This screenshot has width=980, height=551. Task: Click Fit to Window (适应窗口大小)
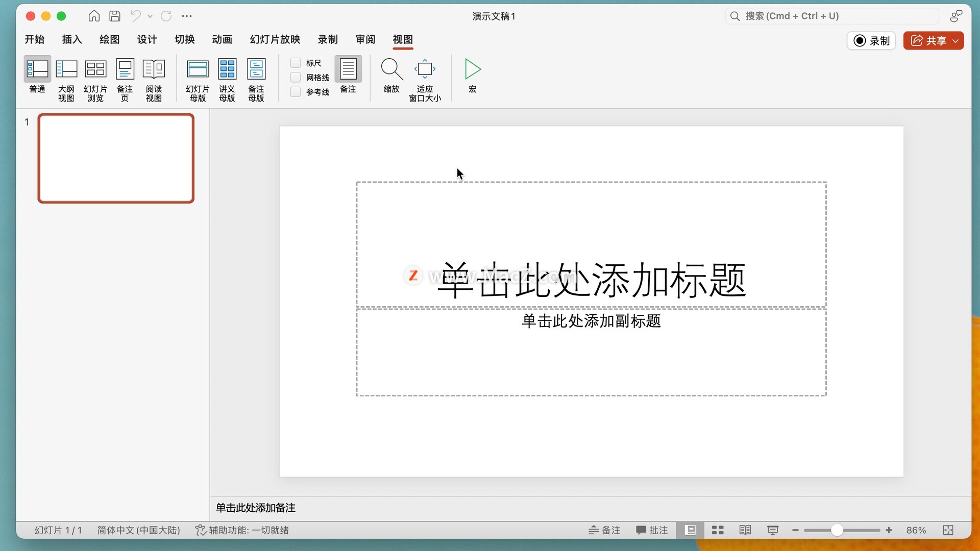pos(425,80)
